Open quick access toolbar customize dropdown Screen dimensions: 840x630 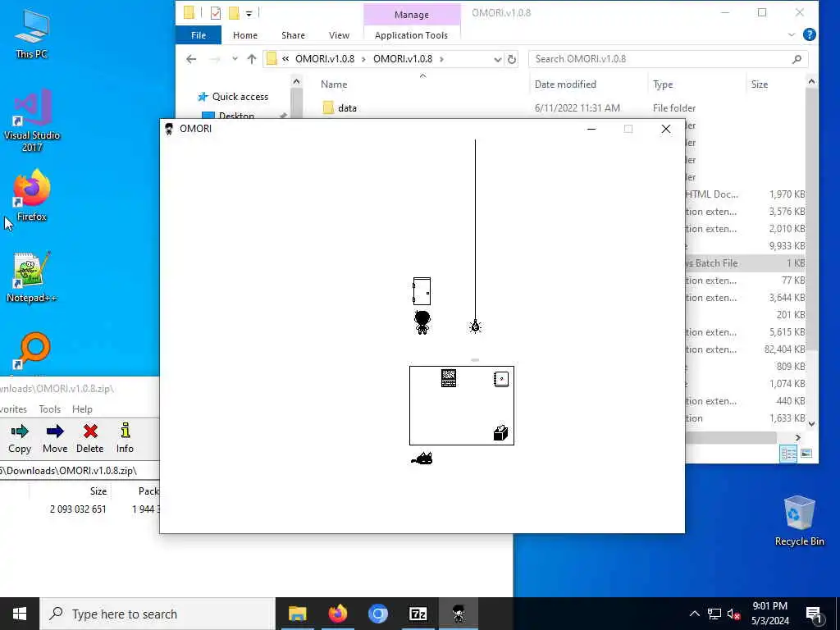click(249, 13)
